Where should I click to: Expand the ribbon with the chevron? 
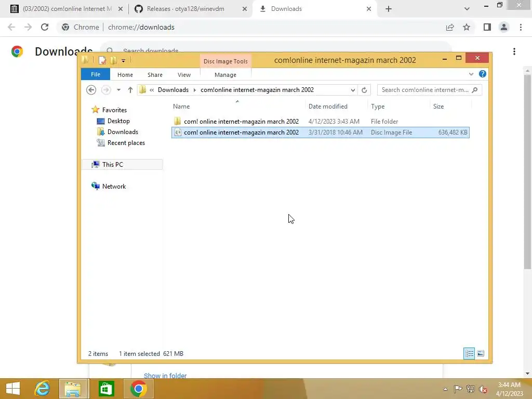pos(471,74)
